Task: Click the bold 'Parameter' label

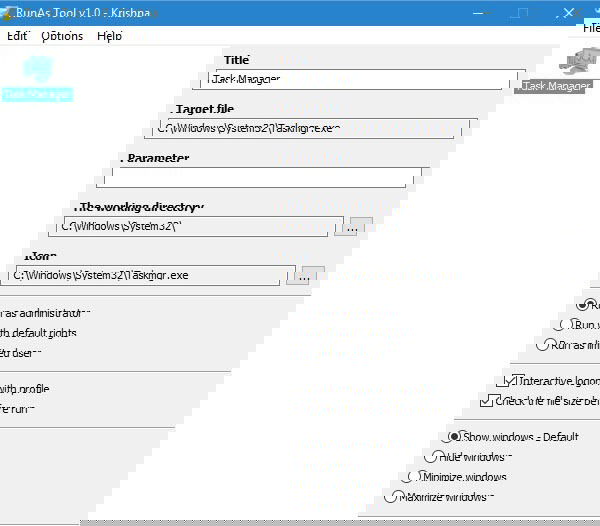Action: click(x=155, y=158)
